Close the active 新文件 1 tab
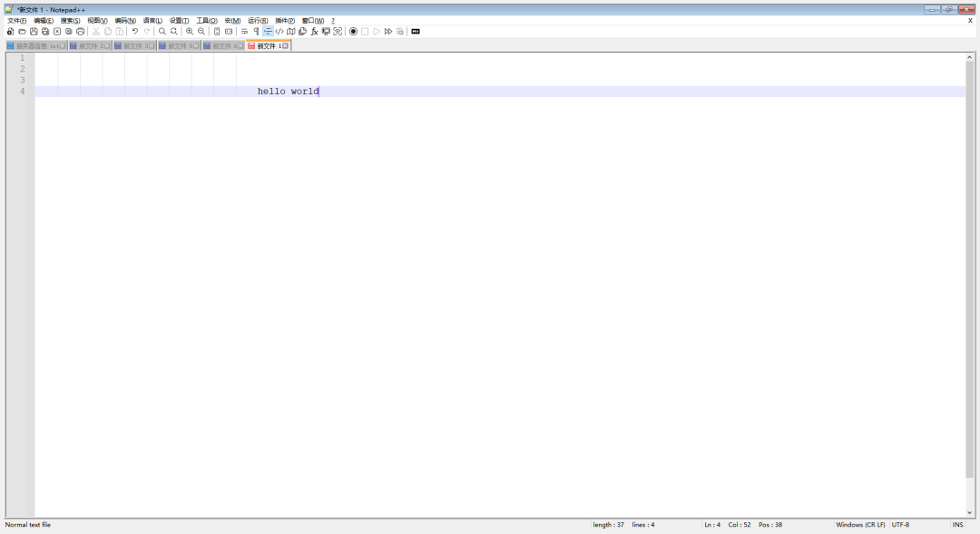Image resolution: width=980 pixels, height=534 pixels. pyautogui.click(x=285, y=45)
